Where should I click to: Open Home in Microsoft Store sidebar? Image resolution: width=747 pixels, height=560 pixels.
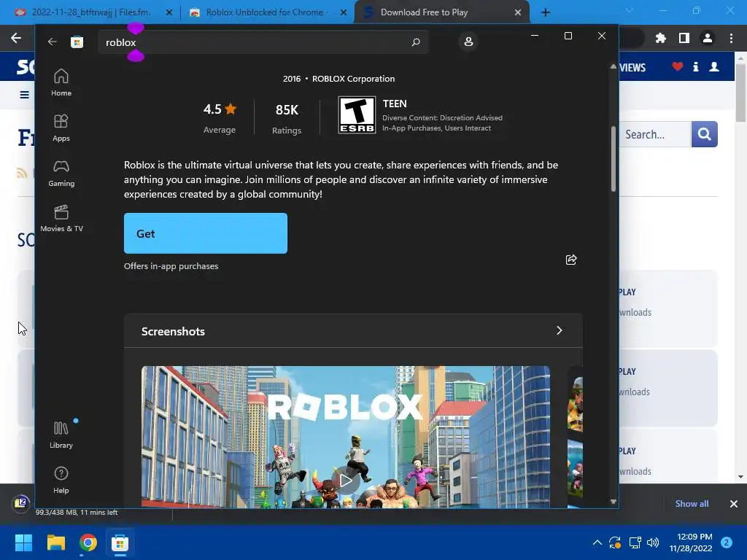[61, 82]
